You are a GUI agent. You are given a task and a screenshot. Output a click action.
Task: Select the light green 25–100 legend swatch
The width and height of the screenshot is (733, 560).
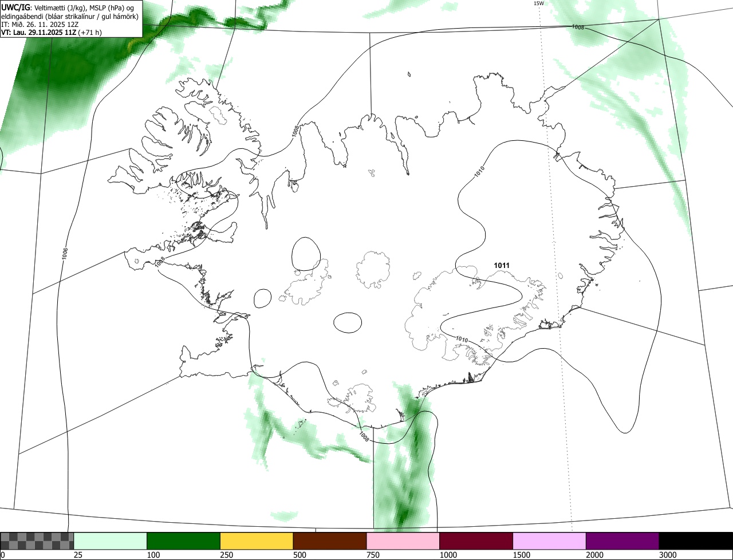pyautogui.click(x=111, y=541)
